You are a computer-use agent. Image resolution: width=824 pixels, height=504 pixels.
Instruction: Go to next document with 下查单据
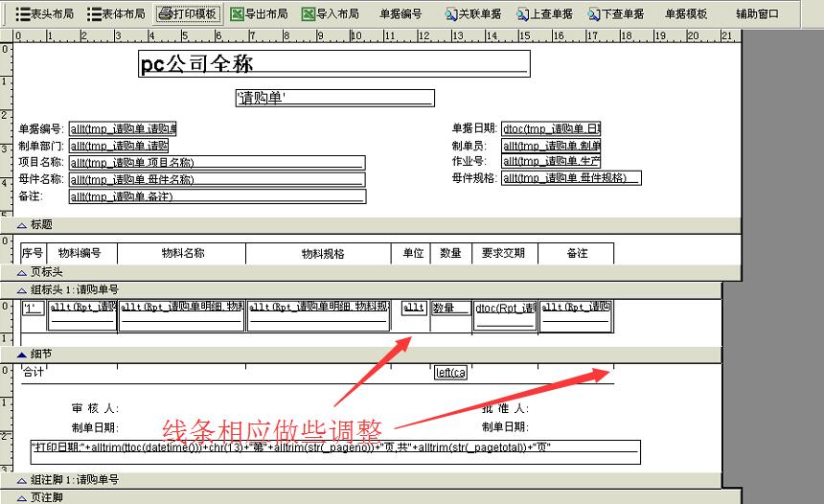616,14
